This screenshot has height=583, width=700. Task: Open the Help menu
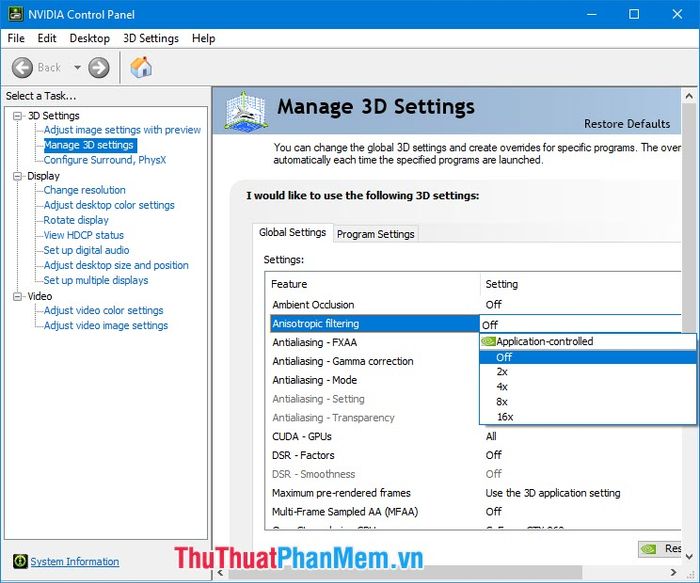coord(204,38)
